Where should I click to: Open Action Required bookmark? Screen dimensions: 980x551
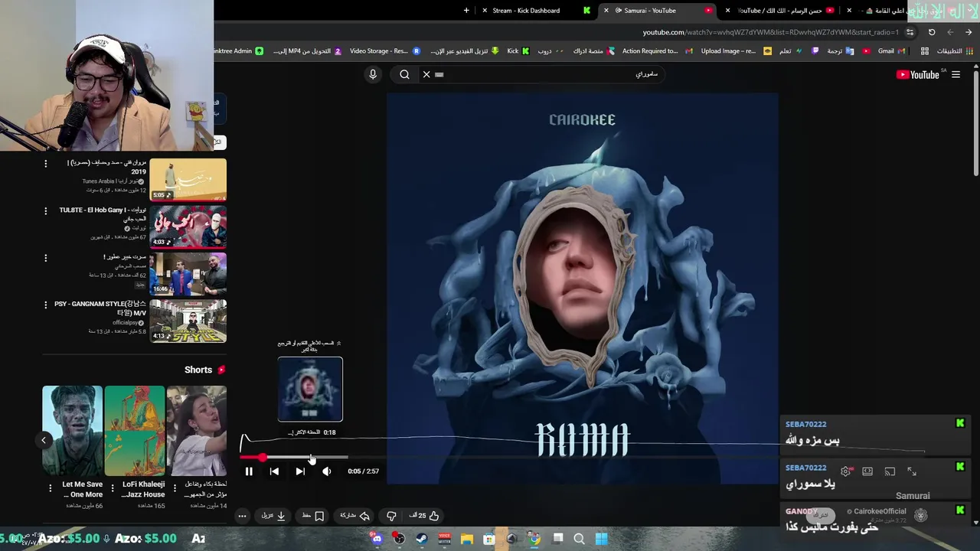tap(657, 51)
